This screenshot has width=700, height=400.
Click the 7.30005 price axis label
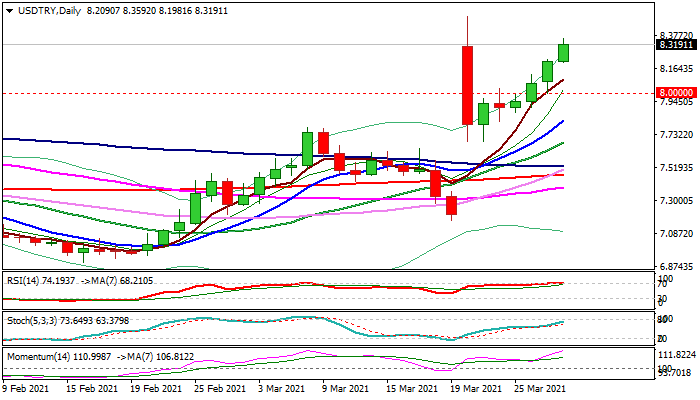[676, 201]
